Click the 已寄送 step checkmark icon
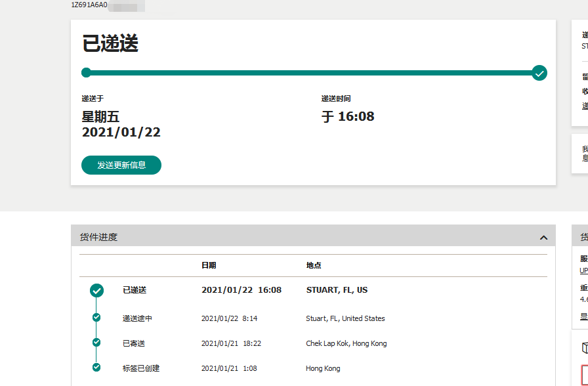This screenshot has width=588, height=386. (96, 343)
